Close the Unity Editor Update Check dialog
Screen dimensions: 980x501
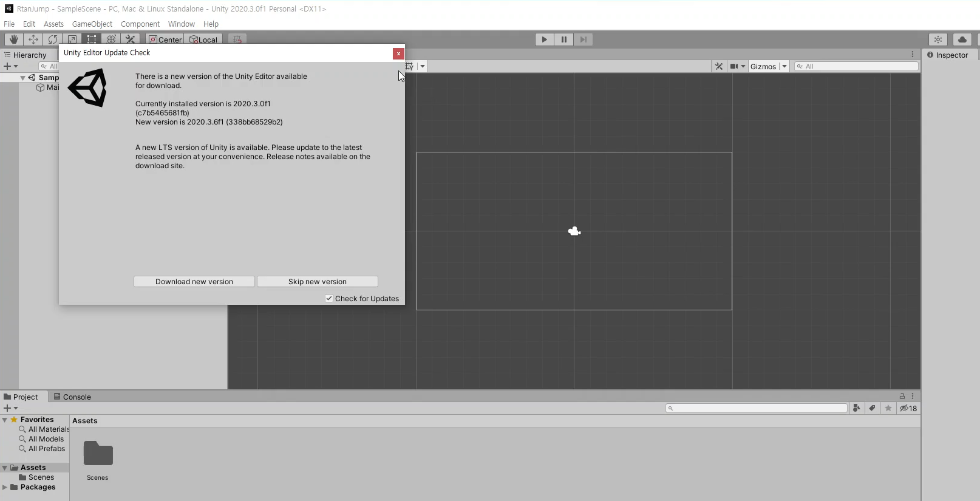click(x=398, y=53)
